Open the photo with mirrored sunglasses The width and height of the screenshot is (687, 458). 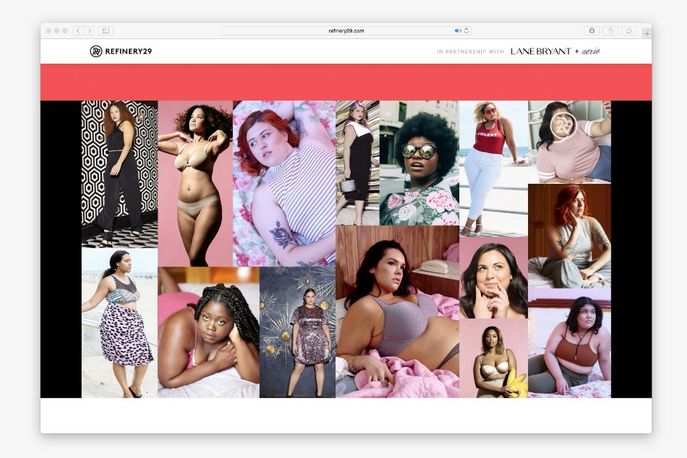click(x=419, y=162)
